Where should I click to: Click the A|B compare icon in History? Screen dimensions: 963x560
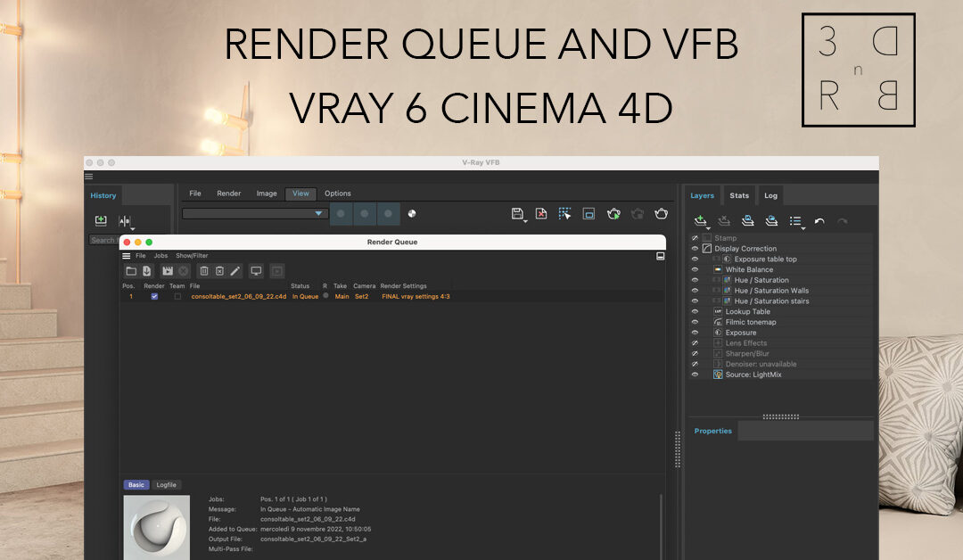[124, 220]
